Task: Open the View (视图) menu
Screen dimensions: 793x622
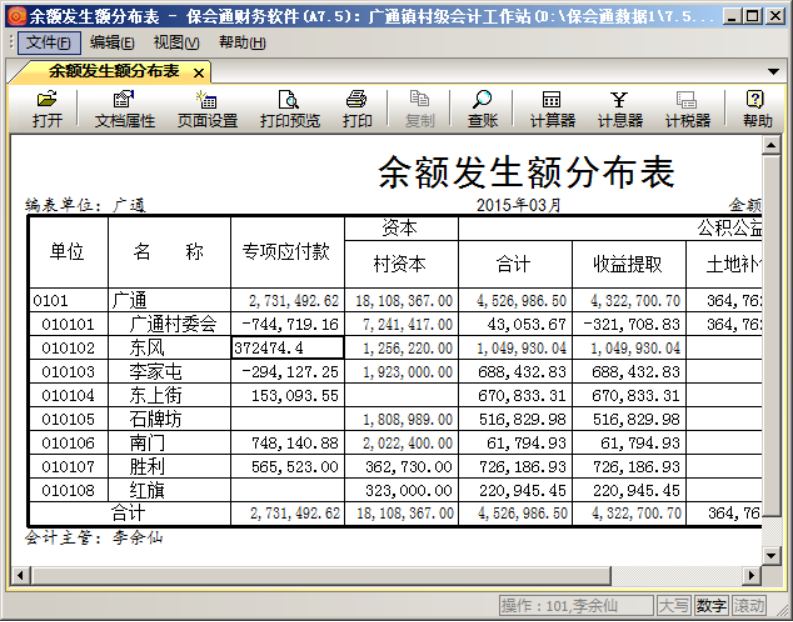Action: tap(176, 43)
